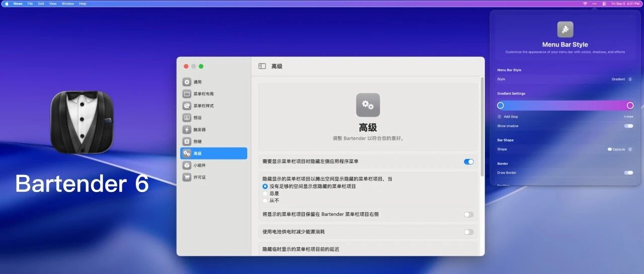Open Control Center from the menu bar
Screen dimensions: 644x274
[604, 4]
